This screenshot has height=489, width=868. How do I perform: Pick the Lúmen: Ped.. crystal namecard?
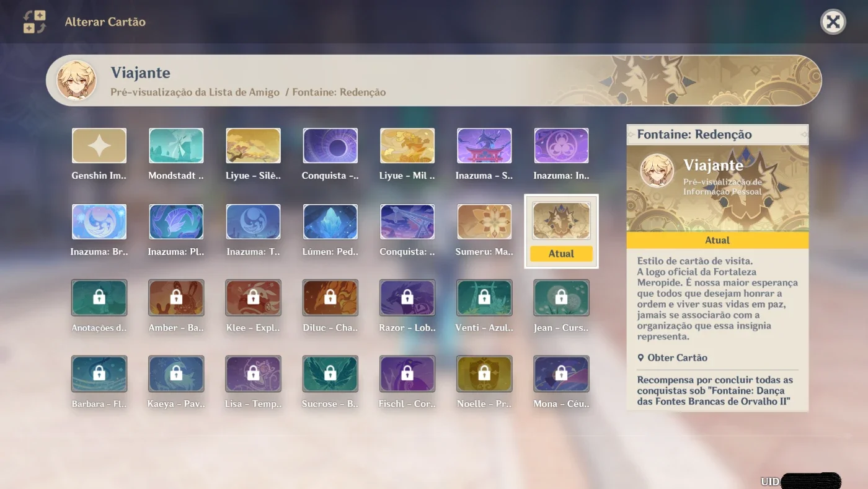(x=330, y=222)
